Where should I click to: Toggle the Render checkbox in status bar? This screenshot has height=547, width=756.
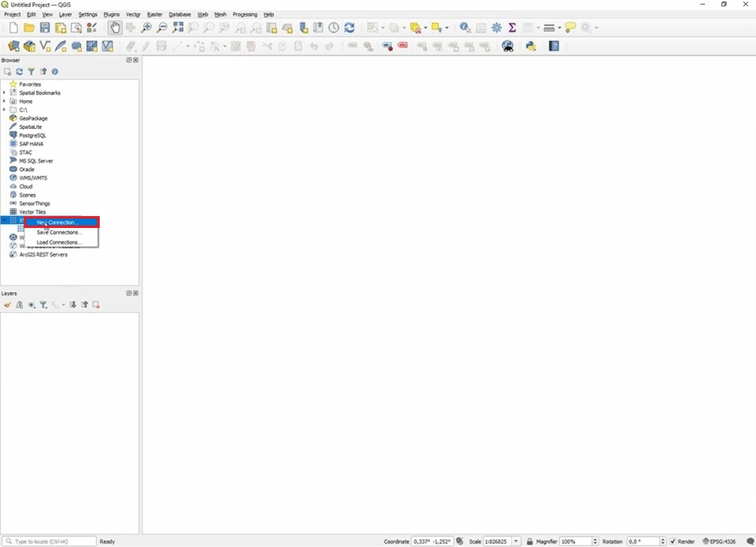(673, 541)
